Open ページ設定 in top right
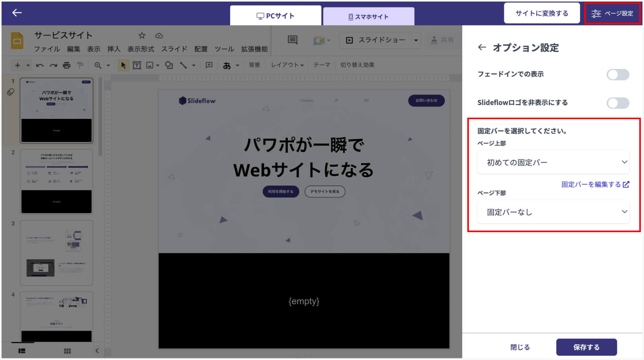Viewport: 644px width, 360px height. pyautogui.click(x=612, y=13)
